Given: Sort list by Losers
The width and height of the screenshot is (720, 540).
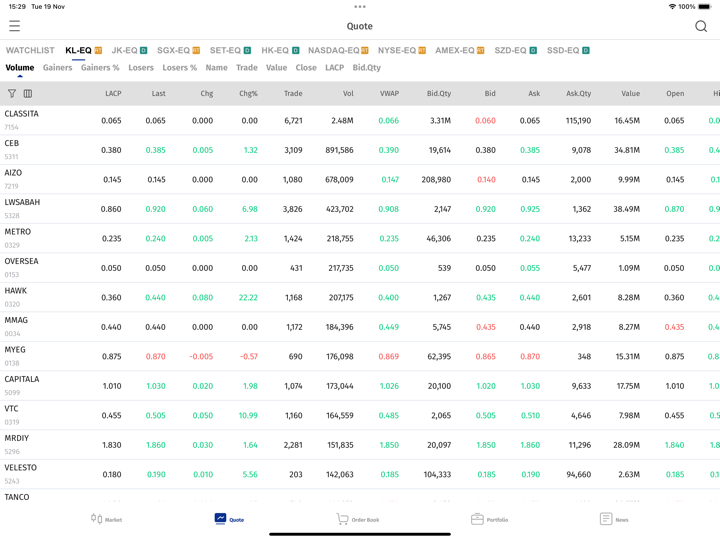Looking at the screenshot, I should tap(141, 68).
